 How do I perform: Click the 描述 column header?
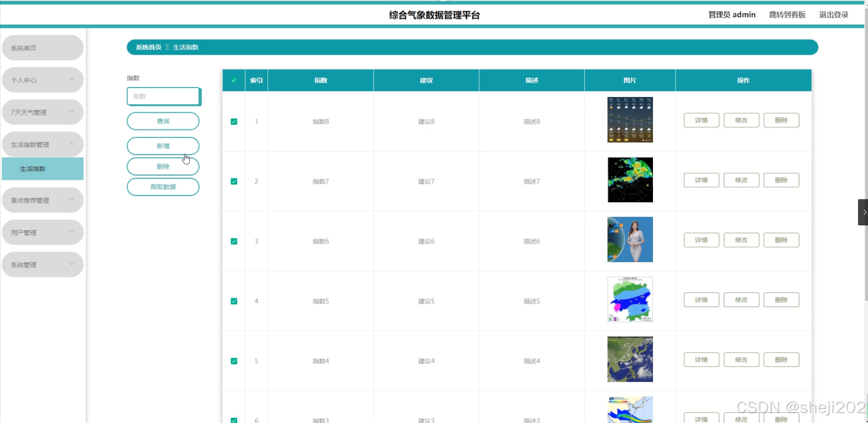532,80
